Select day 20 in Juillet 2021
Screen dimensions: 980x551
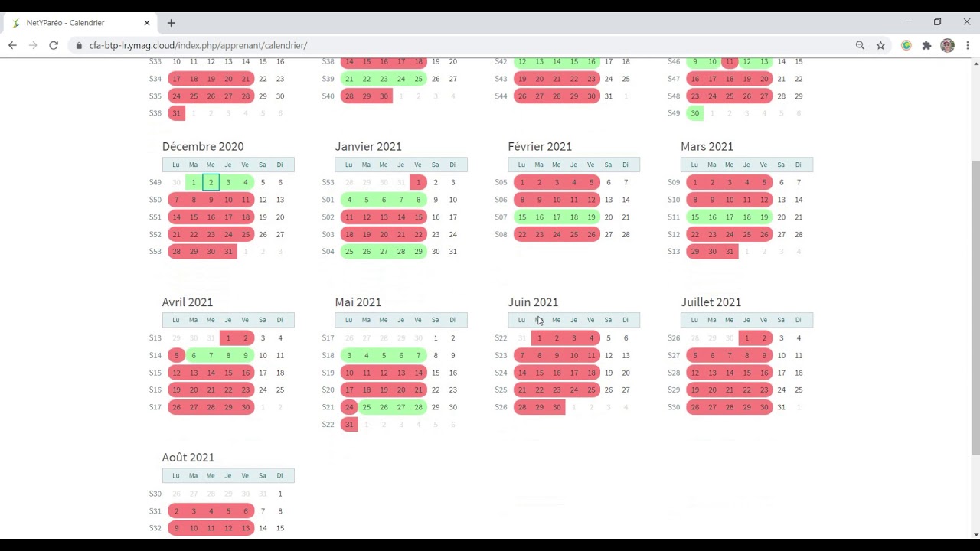point(712,390)
